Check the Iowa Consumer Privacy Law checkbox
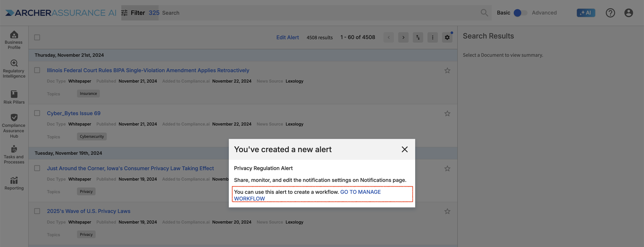This screenshot has width=644, height=247. tap(37, 168)
